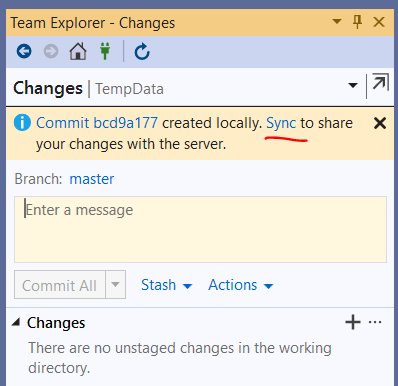
Task: Click the greyed-out forward arrow icon
Action: point(51,52)
